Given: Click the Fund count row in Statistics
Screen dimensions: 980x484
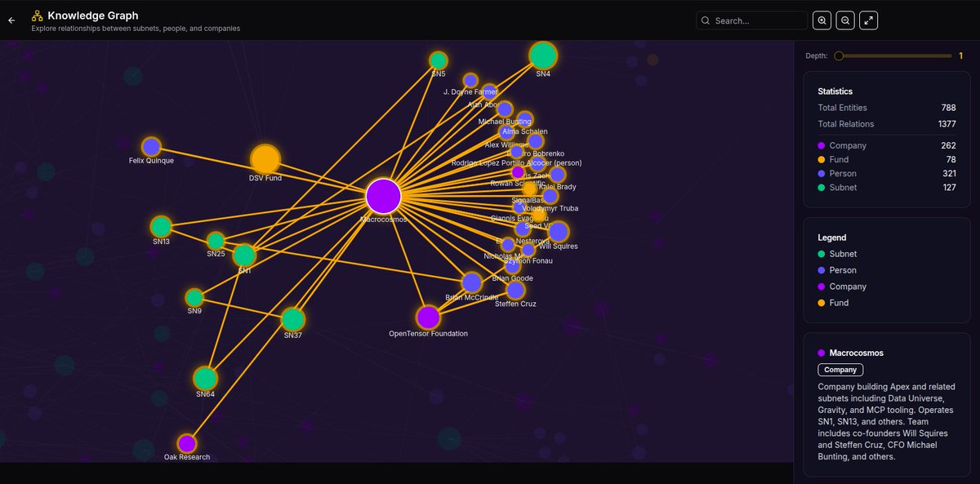Looking at the screenshot, I should coord(887,159).
